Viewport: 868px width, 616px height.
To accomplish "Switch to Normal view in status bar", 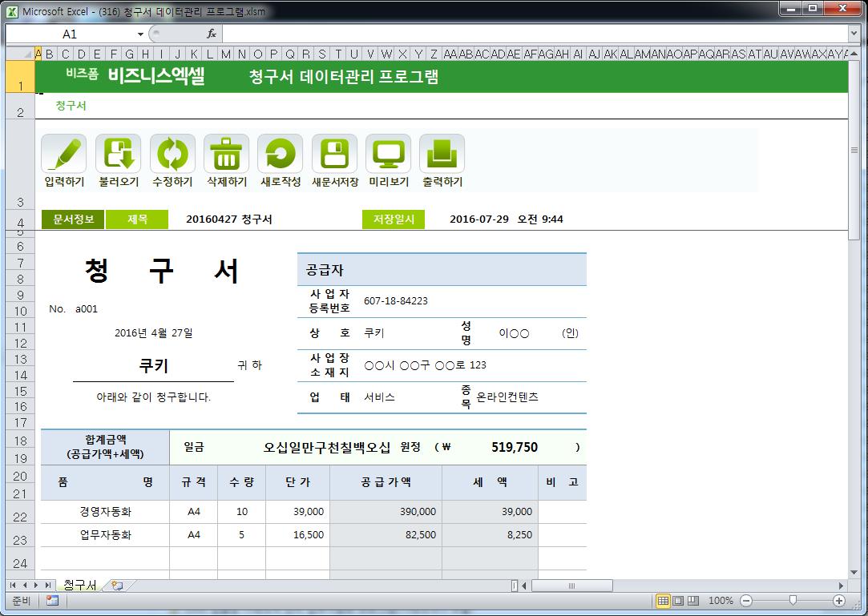I will click(x=663, y=601).
